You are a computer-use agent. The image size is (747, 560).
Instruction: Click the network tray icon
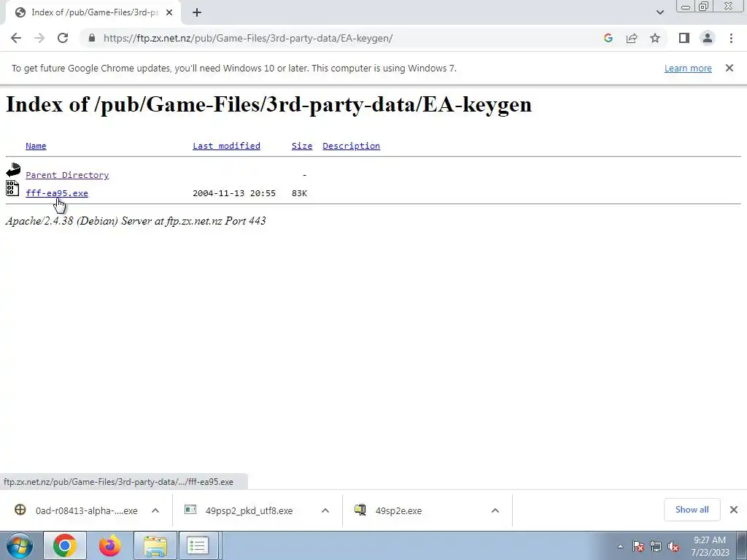pos(656,546)
